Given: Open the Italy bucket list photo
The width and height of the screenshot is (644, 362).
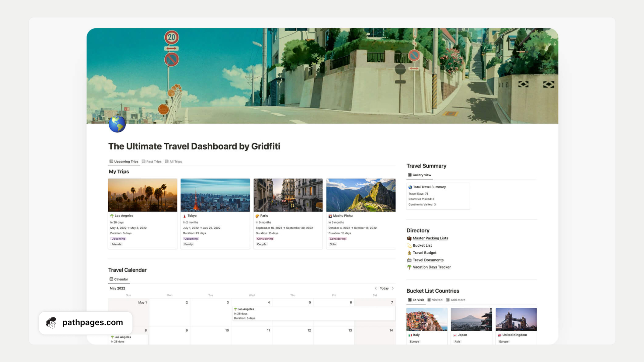Looking at the screenshot, I should tap(427, 319).
